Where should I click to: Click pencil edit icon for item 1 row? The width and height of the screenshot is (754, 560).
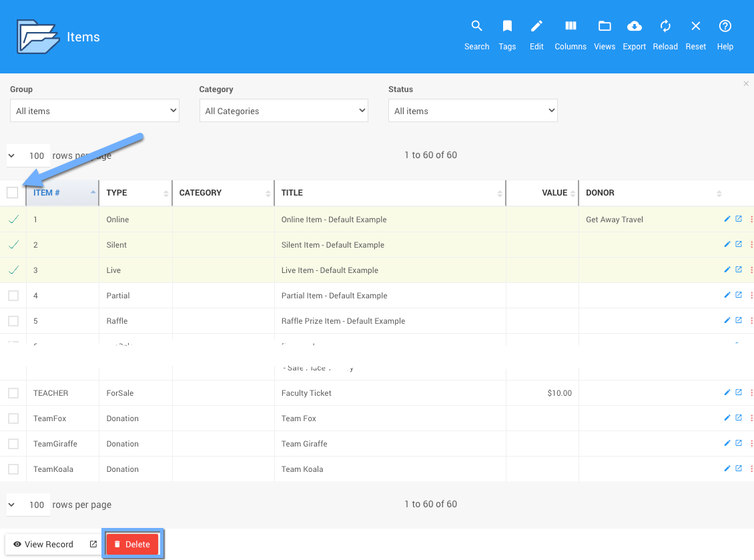[727, 219]
